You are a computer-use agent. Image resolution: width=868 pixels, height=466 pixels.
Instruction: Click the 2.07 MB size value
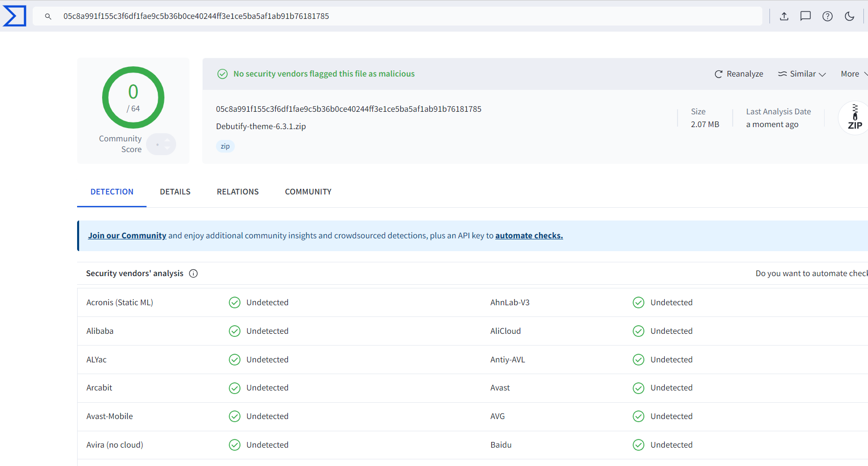pyautogui.click(x=705, y=125)
